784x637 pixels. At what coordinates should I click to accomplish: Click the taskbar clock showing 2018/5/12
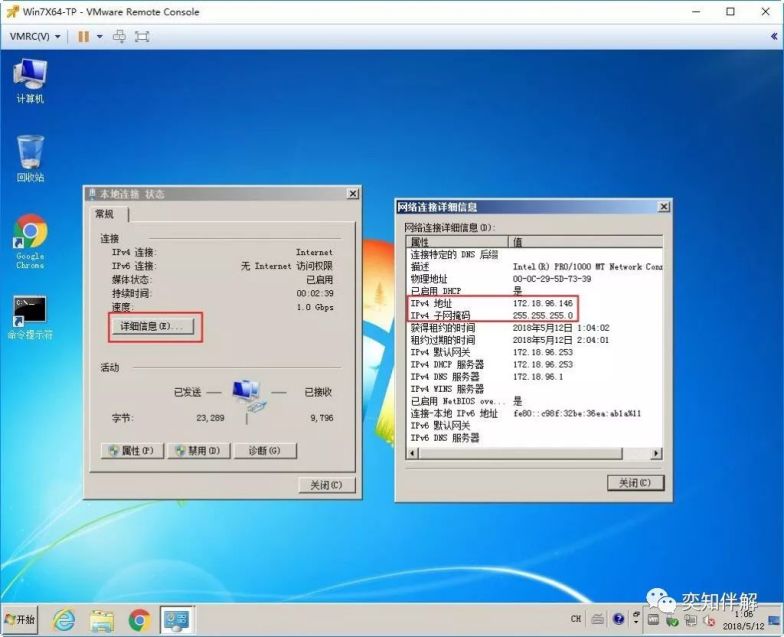[744, 620]
